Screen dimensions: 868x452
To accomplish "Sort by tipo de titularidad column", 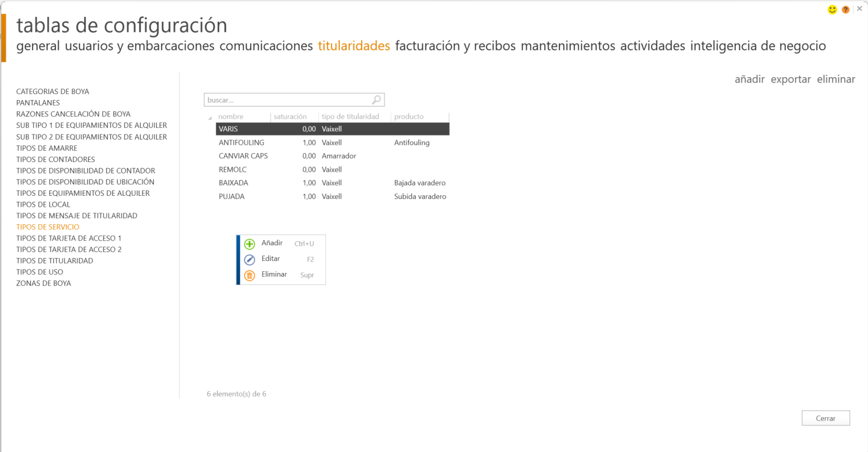I will coord(350,117).
